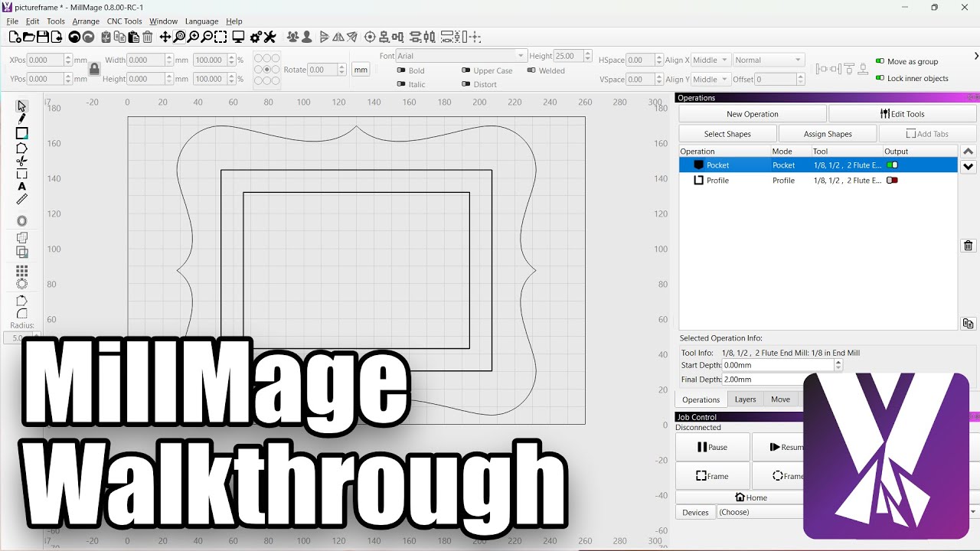Viewport: 980px width, 551px height.
Task: Click the monitor preview icon
Action: [x=238, y=37]
